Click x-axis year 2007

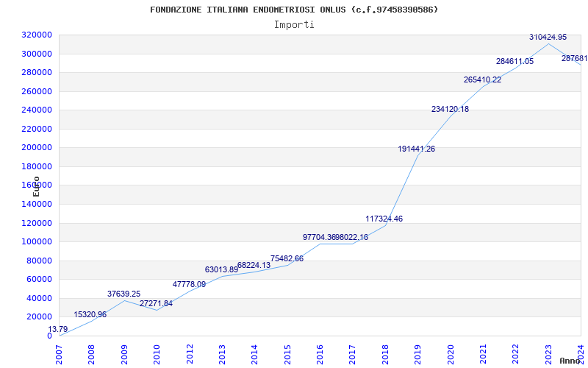point(59,355)
